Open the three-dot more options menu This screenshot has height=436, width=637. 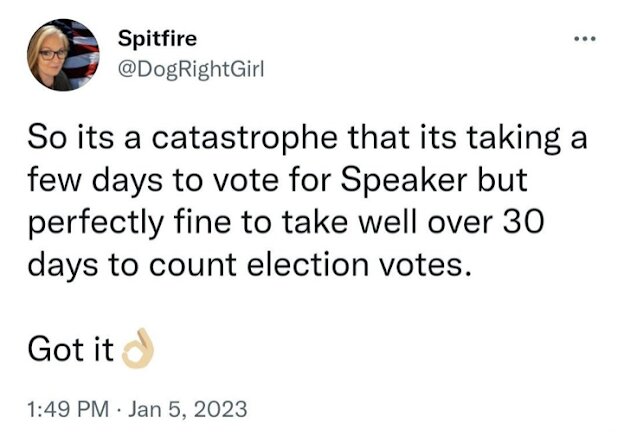pos(585,39)
